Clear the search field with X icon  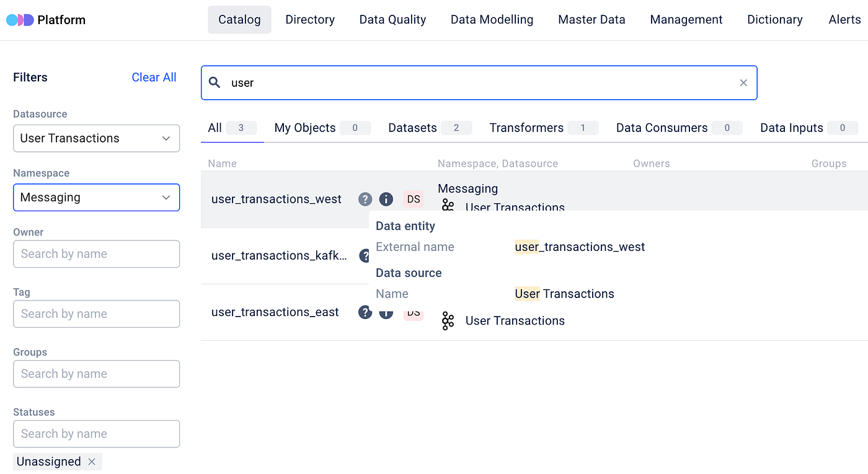743,83
